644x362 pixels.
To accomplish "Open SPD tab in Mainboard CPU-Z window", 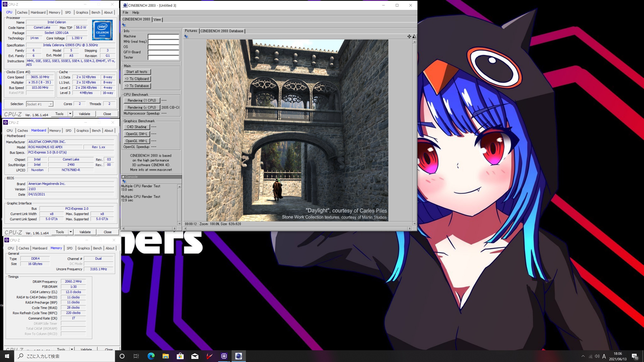I will coord(68,130).
